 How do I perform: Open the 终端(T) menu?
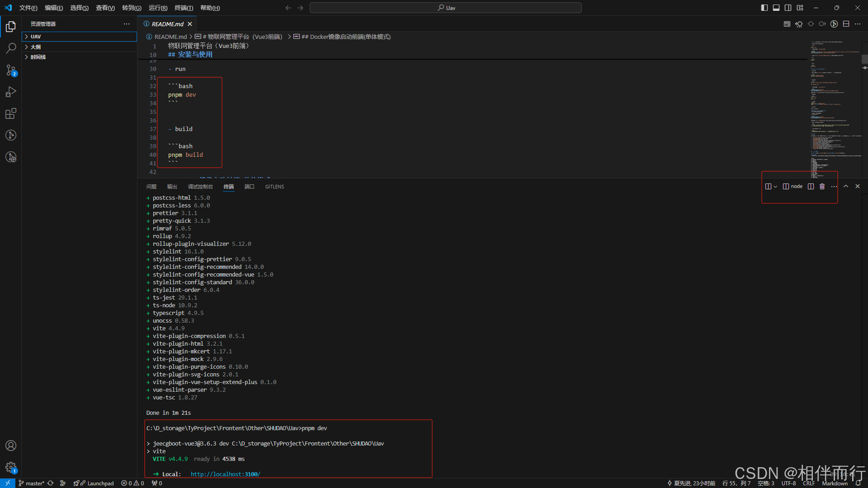coord(184,8)
